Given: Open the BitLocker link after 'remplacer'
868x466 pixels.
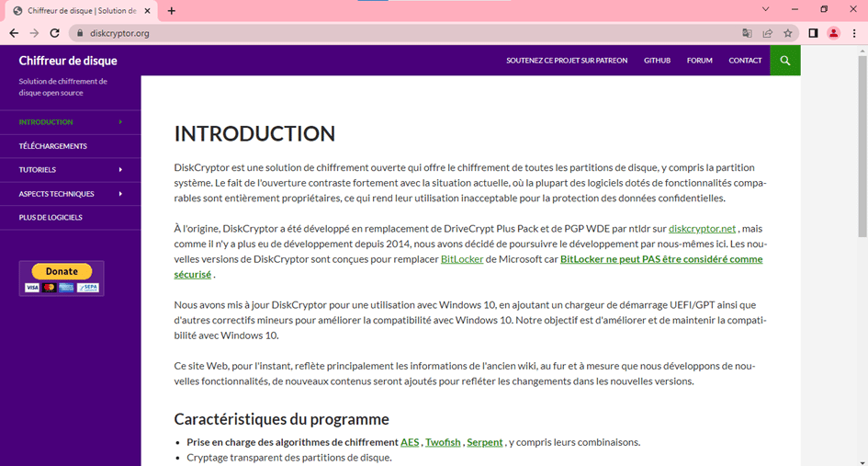Looking at the screenshot, I should tap(462, 259).
